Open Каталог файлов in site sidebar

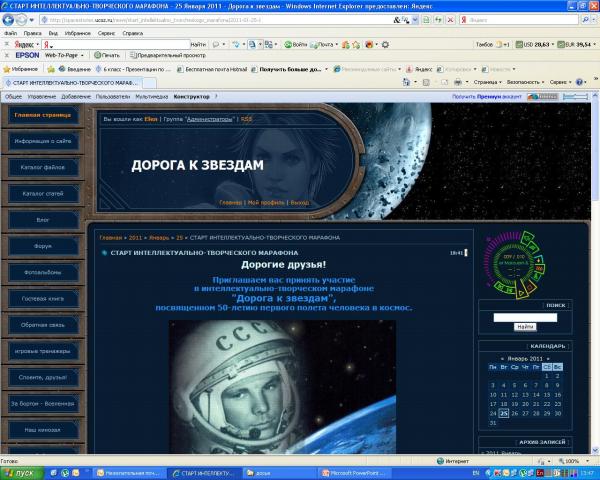pyautogui.click(x=43, y=167)
